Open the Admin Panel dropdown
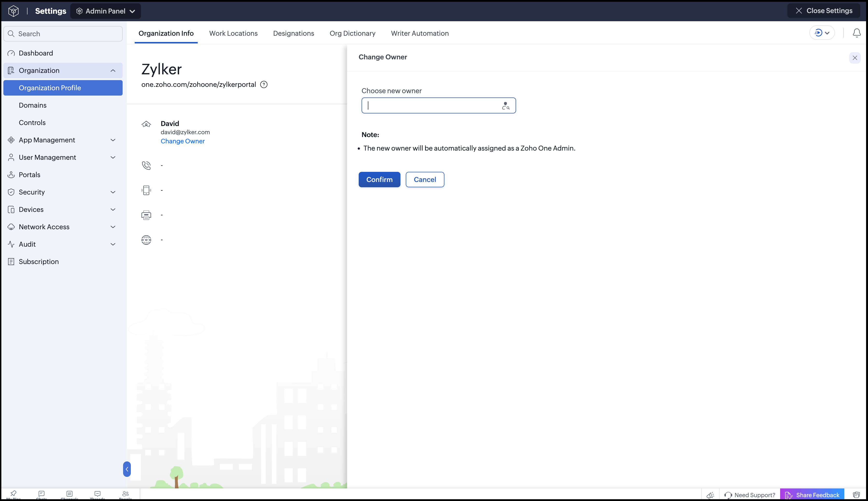Screen dimensions: 868x501 coord(105,11)
